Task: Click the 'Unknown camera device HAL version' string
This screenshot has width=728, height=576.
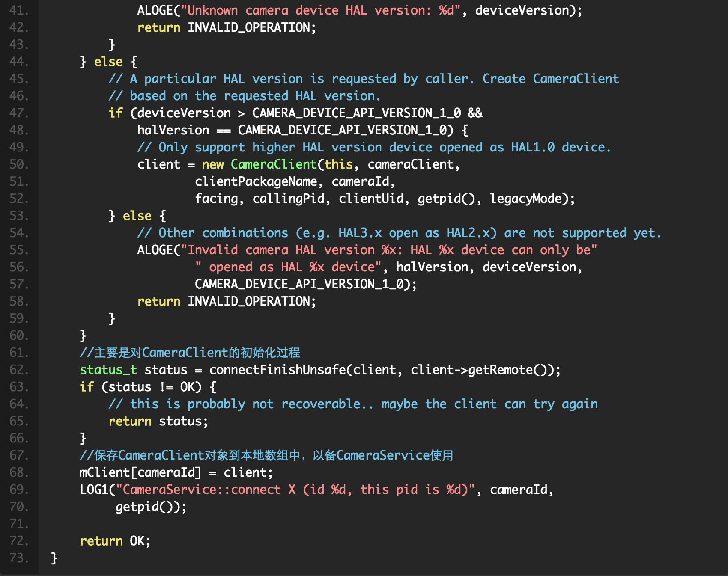Action: coord(321,10)
